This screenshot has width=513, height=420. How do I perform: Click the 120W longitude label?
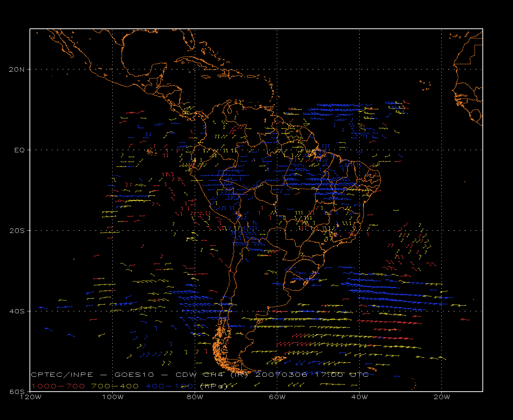click(x=30, y=397)
